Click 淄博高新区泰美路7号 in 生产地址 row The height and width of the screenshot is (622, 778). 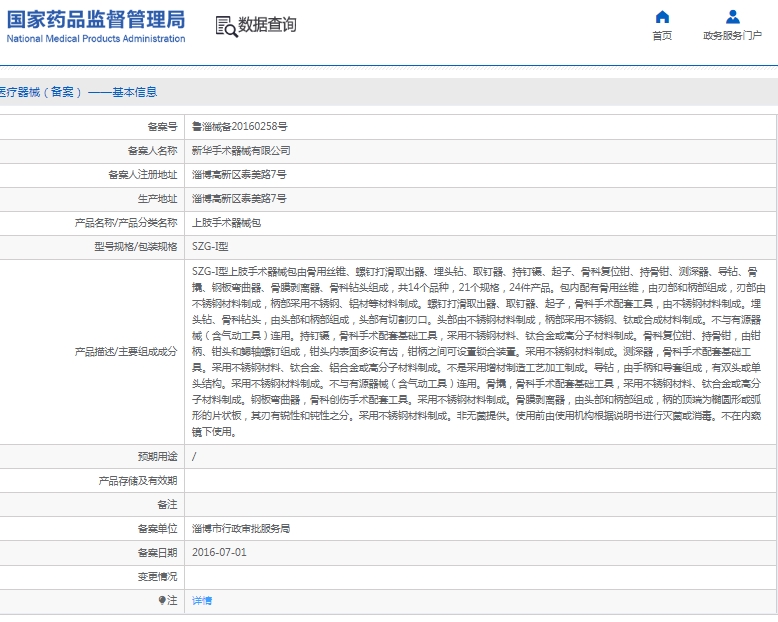pyautogui.click(x=239, y=198)
